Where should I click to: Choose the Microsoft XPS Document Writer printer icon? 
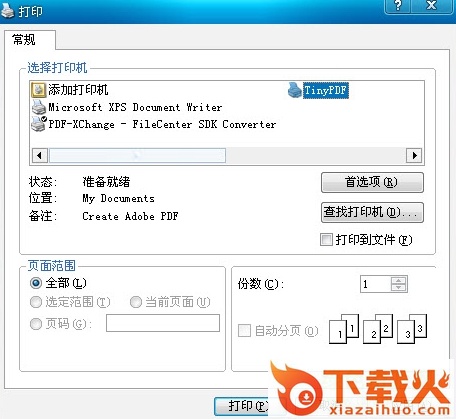pos(39,107)
